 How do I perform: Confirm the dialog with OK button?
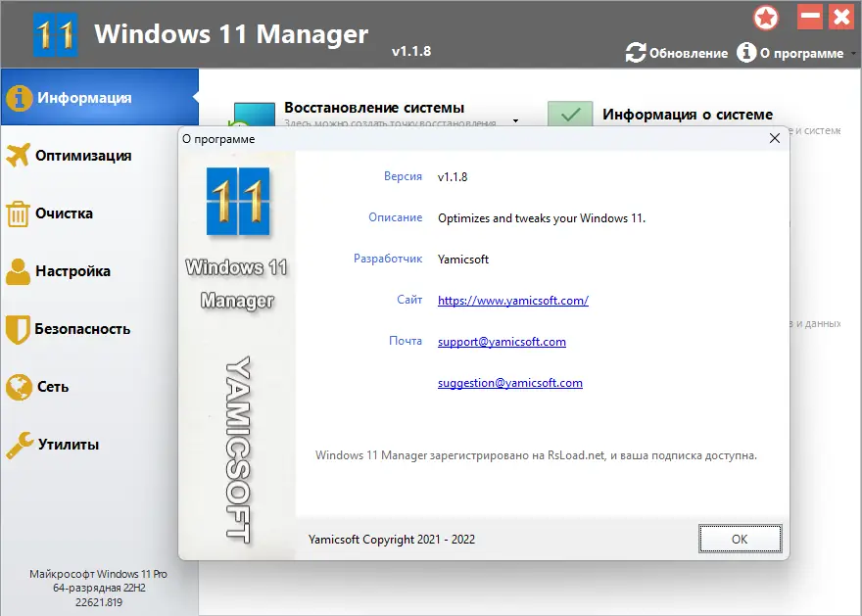740,539
